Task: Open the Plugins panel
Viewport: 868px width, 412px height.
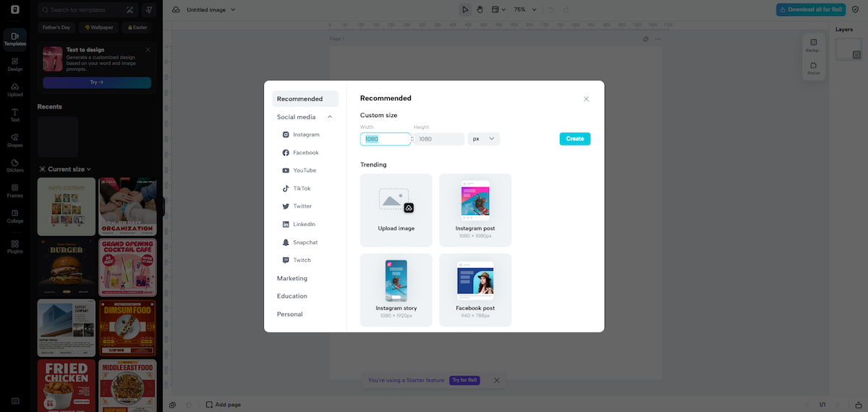Action: pos(14,247)
